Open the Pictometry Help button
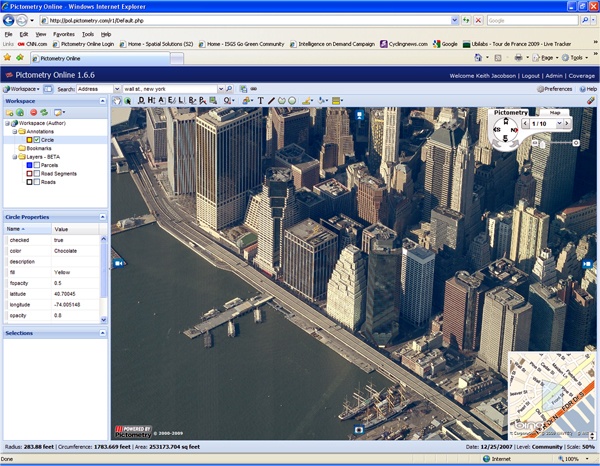This screenshot has width=600, height=466. 588,89
